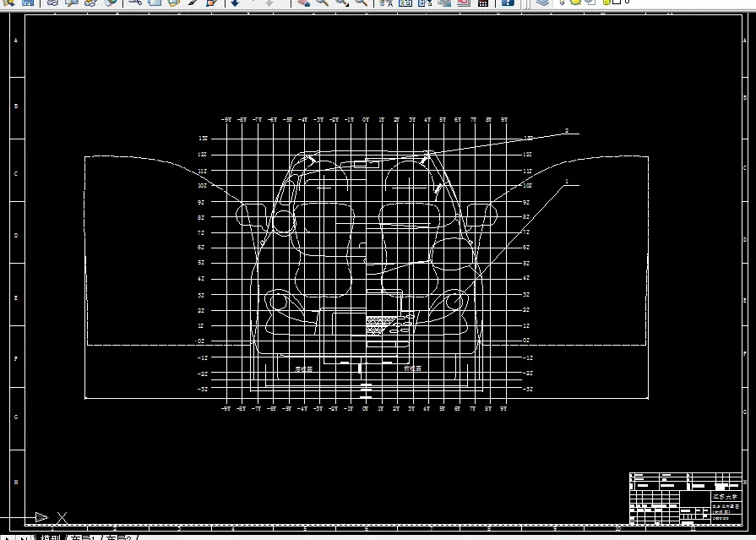The image size is (756, 540).
Task: Open the DesignCenter icon
Action: coord(405,3)
